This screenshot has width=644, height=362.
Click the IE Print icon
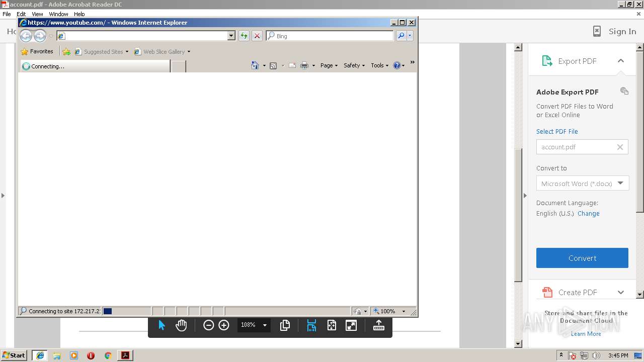(304, 65)
